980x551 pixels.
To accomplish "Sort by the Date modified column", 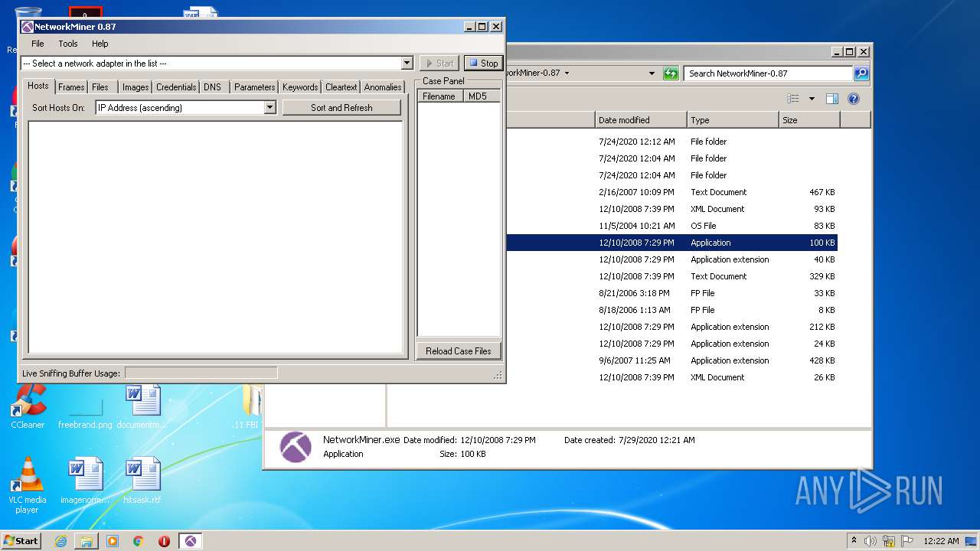I will (641, 120).
